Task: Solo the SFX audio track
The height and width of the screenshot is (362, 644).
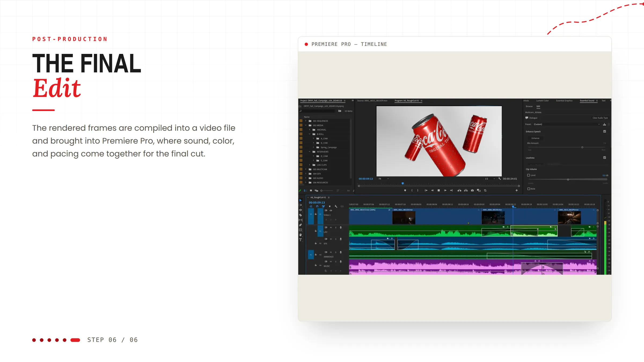Action: click(336, 239)
